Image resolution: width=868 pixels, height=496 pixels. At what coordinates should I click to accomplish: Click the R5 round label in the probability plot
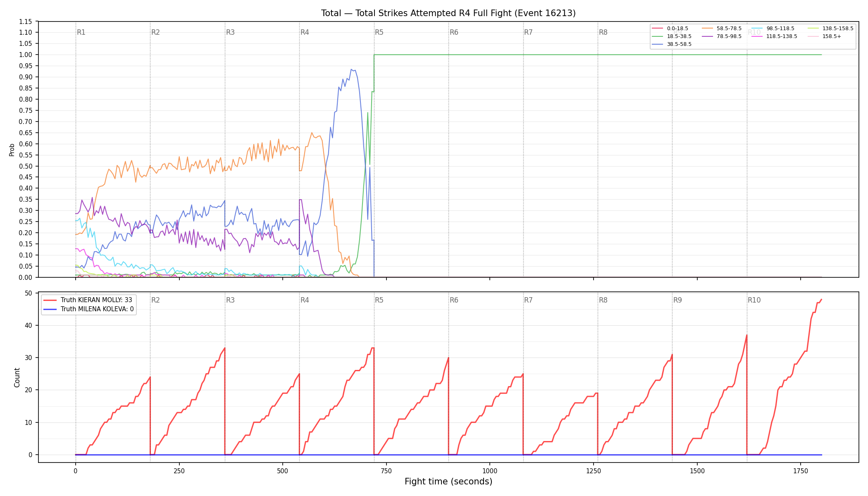pos(379,32)
